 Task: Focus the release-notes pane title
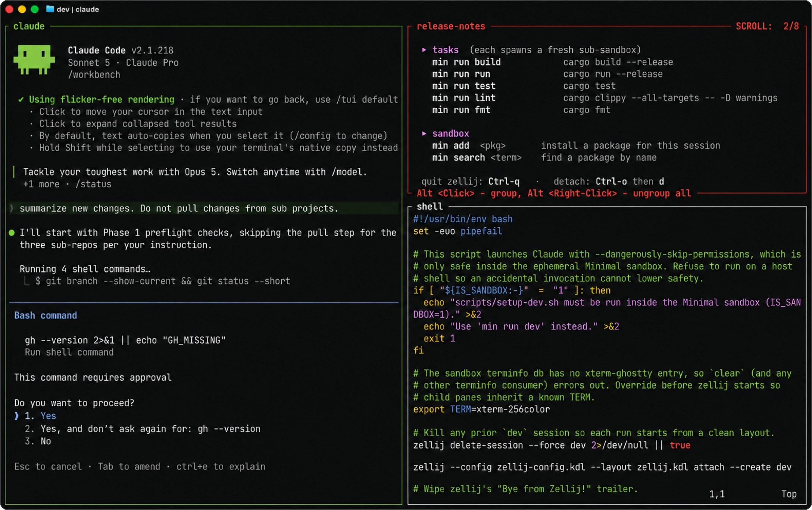tap(451, 26)
